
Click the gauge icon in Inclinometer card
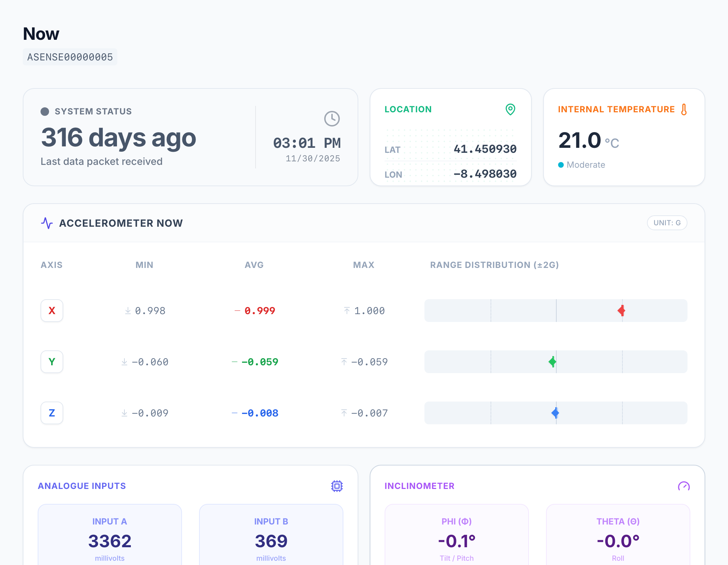coord(684,486)
